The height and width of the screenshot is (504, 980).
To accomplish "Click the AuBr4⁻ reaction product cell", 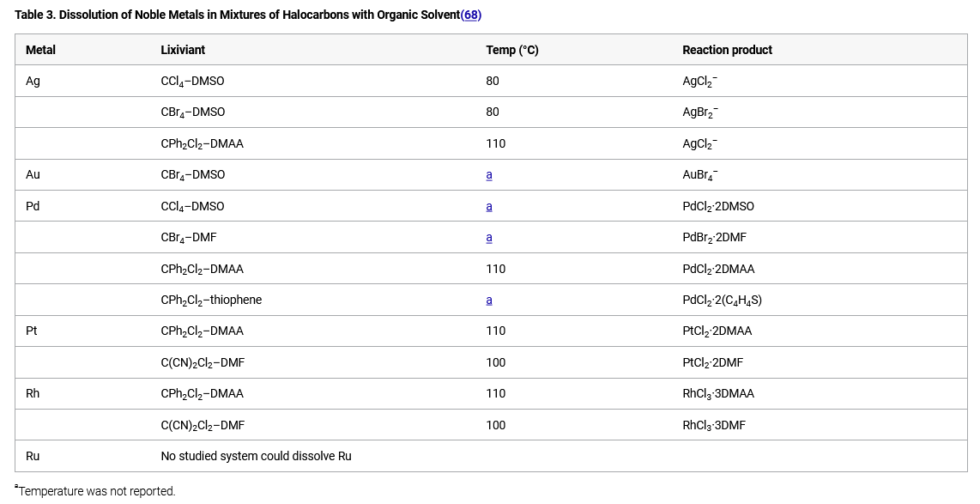I will [700, 174].
